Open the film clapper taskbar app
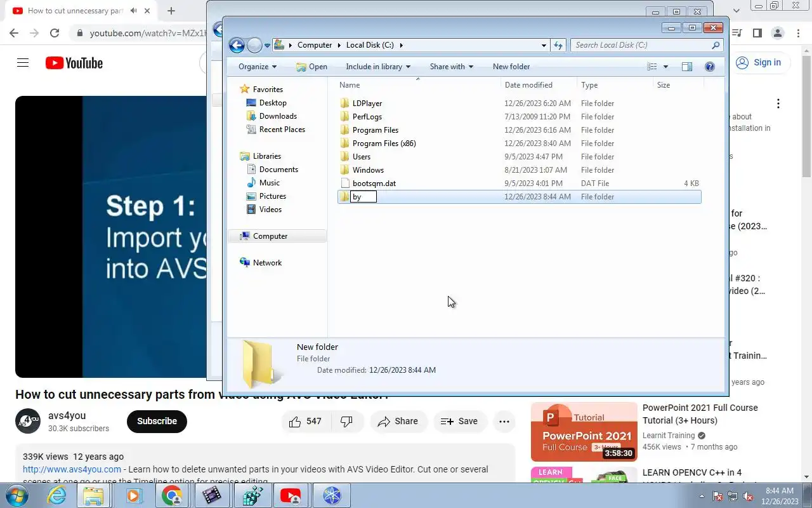812x508 pixels. tap(212, 495)
